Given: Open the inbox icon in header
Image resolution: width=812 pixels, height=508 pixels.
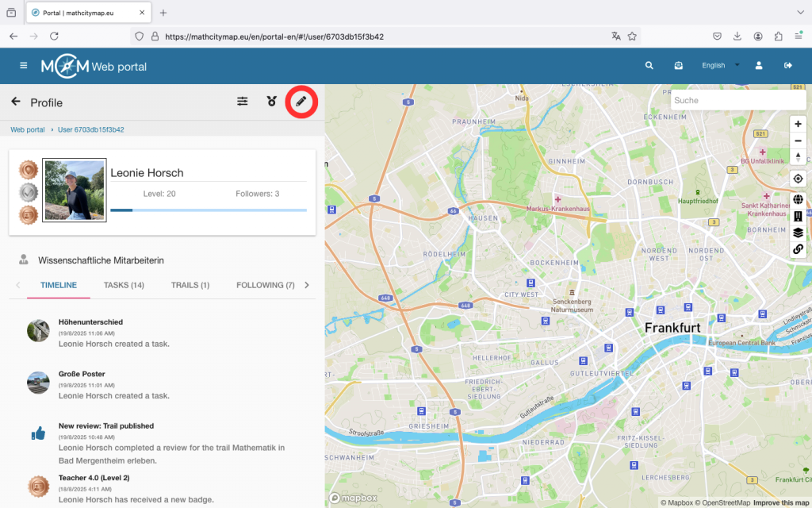Looking at the screenshot, I should [x=679, y=66].
